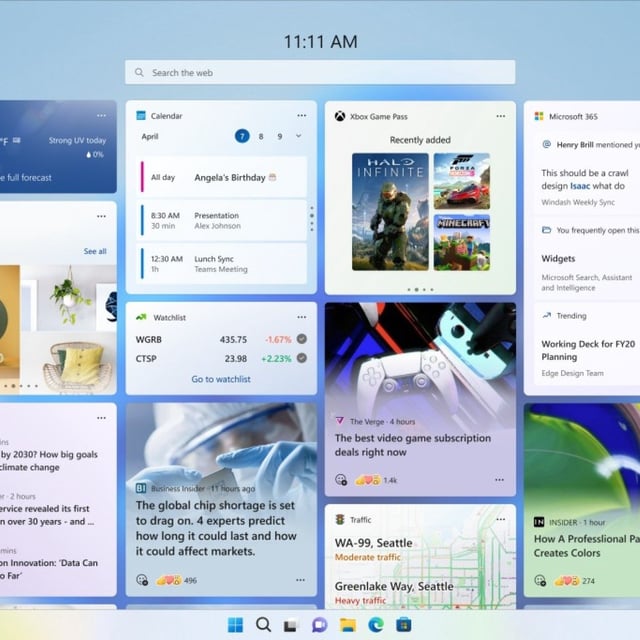Click Go to watchlist link

click(x=221, y=379)
